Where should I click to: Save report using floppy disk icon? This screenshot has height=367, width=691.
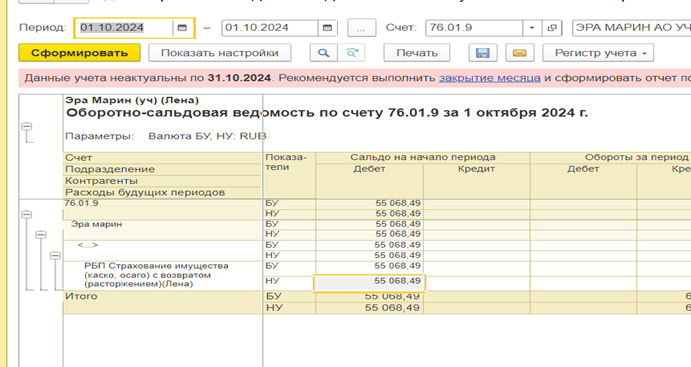pyautogui.click(x=483, y=53)
